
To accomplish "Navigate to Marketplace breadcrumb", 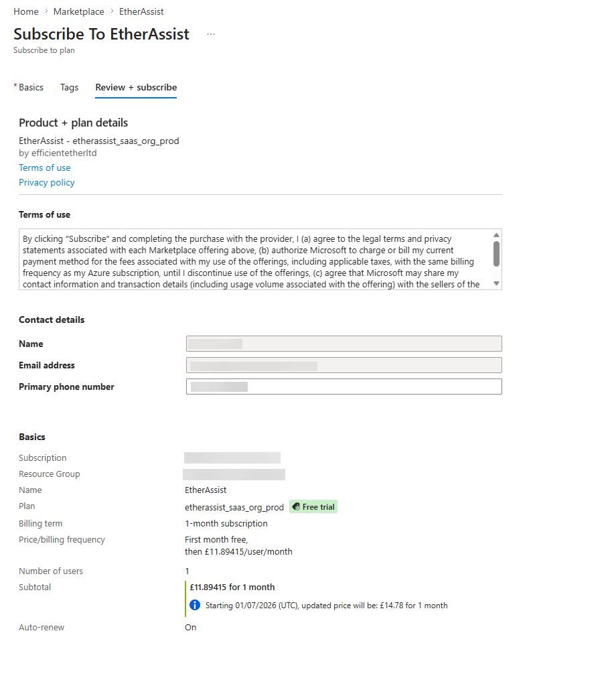I will click(x=78, y=11).
